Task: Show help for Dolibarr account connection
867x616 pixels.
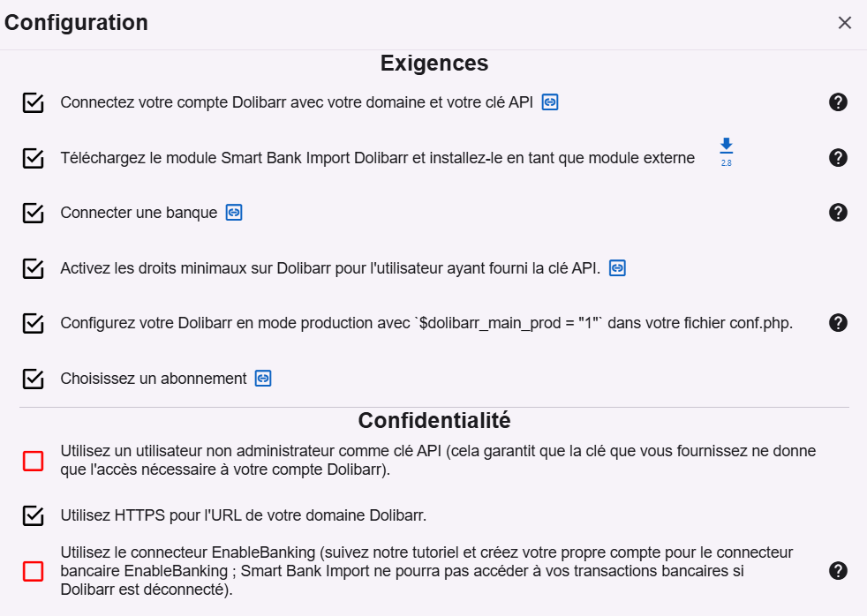Action: point(839,102)
